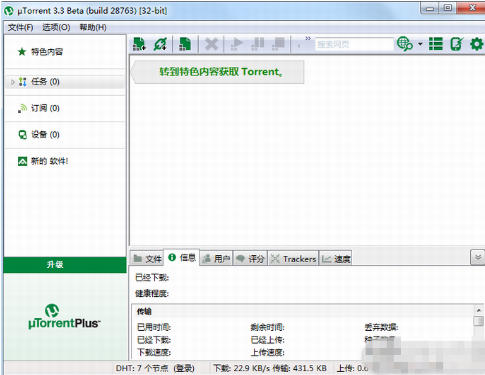Click the 健康程度: label
This screenshot has height=375, width=485.
point(152,293)
